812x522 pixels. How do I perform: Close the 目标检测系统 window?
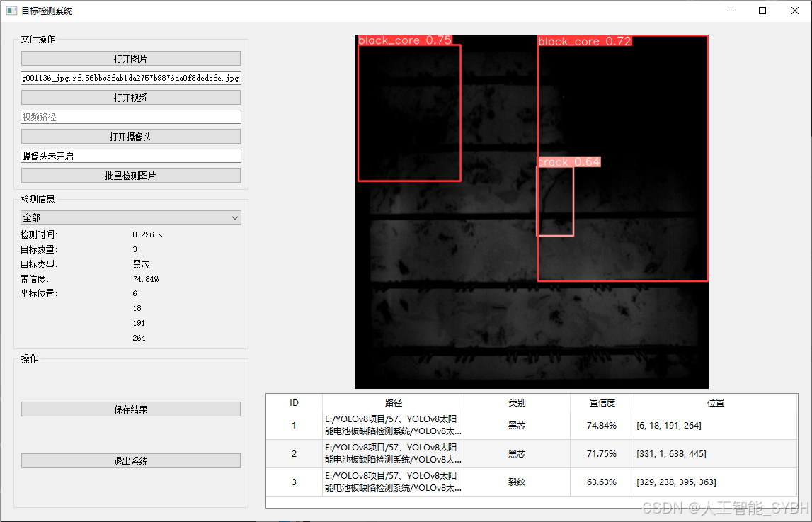tap(795, 11)
